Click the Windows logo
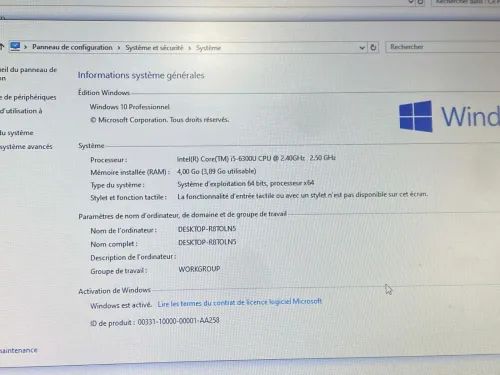The width and height of the screenshot is (500, 375). (416, 116)
